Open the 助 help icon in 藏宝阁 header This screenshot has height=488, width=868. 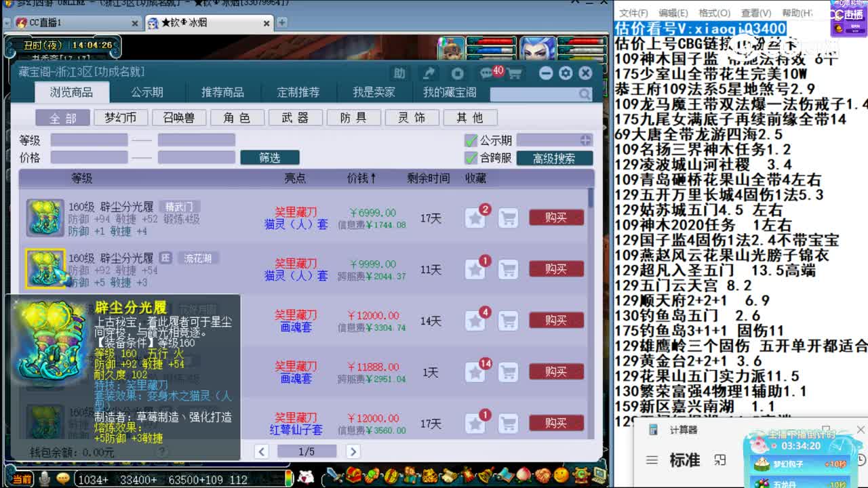pyautogui.click(x=399, y=73)
